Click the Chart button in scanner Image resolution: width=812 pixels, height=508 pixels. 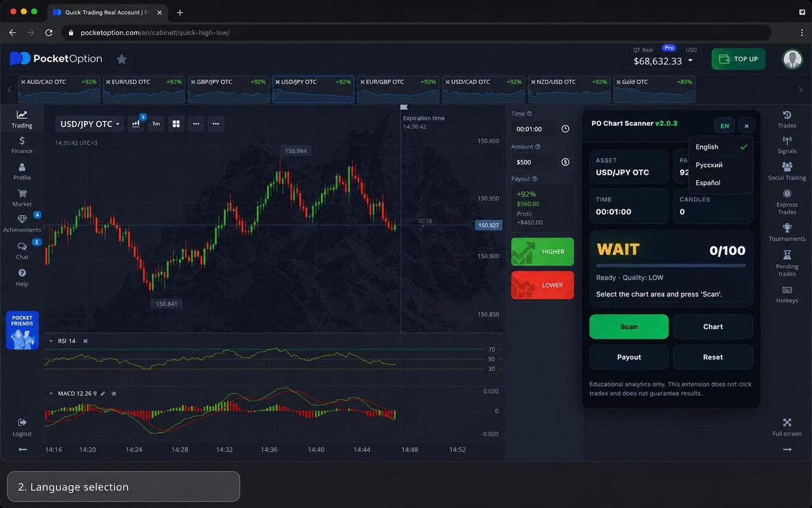(713, 326)
